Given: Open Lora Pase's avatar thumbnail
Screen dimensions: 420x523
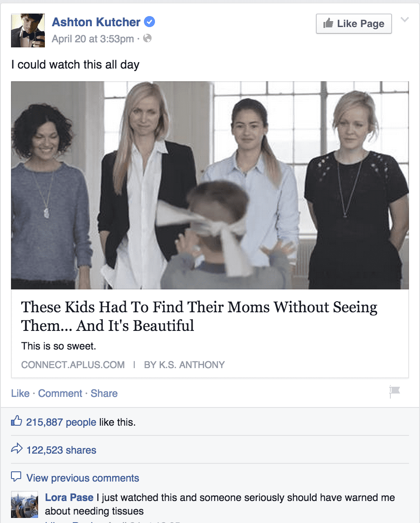Looking at the screenshot, I should 25,504.
